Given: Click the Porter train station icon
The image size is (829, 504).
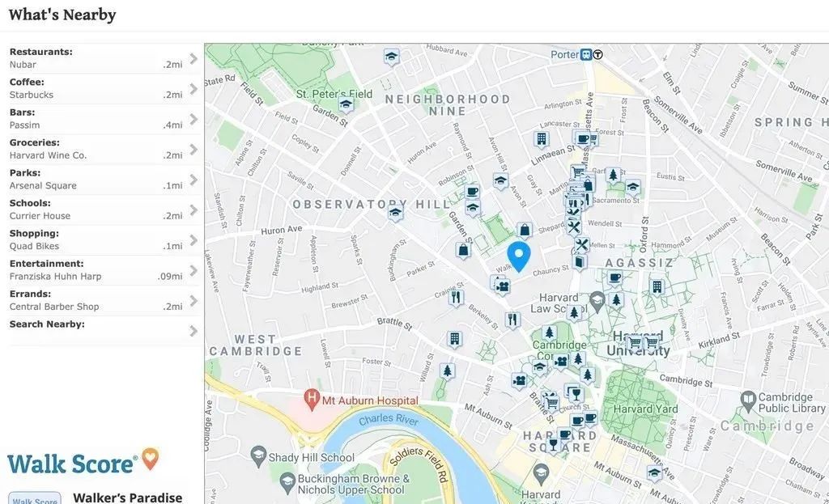Looking at the screenshot, I should [586, 54].
